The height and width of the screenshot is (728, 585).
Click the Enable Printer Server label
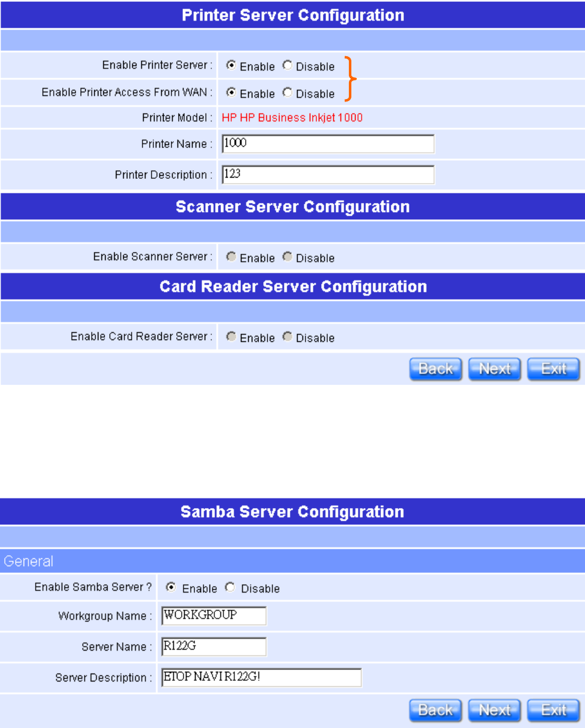tap(157, 65)
